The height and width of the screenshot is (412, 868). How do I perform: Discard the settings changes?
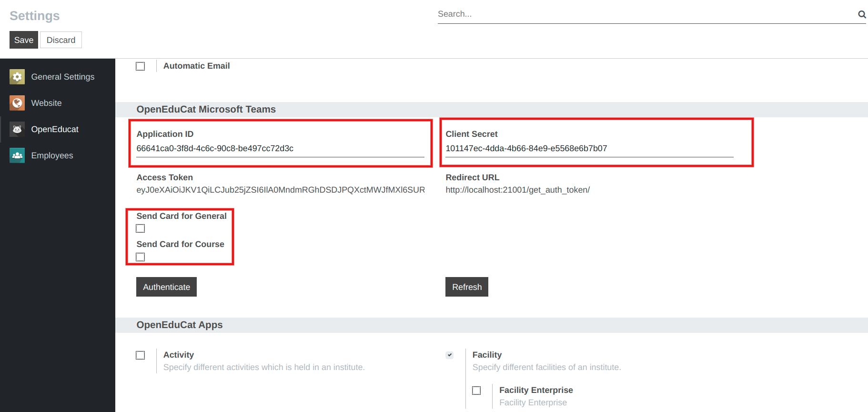click(x=61, y=40)
